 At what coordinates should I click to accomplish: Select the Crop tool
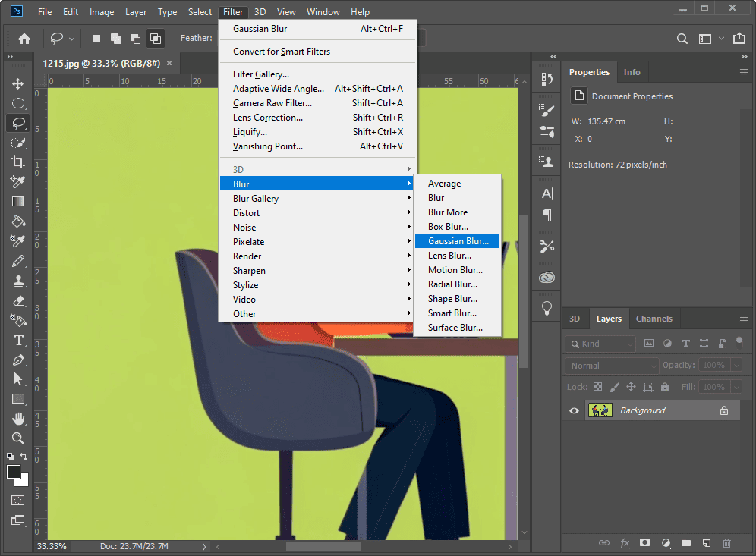point(17,162)
